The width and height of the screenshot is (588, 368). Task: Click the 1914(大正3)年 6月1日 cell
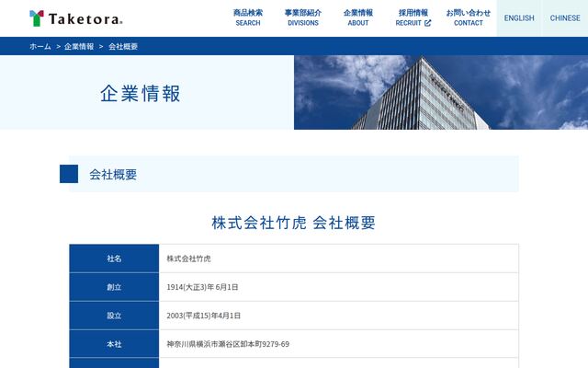(x=339, y=287)
